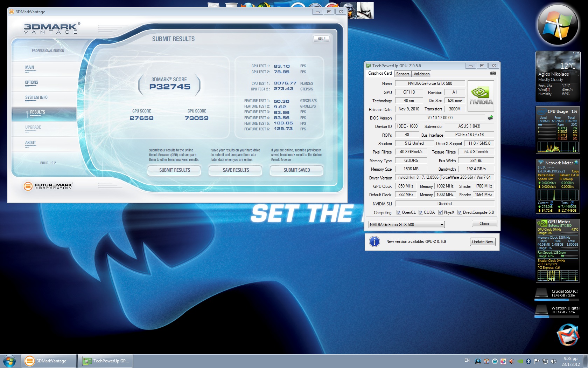Click the BIOS Version field 70.10.17.00.00
This screenshot has height=368, width=588.
coord(440,118)
